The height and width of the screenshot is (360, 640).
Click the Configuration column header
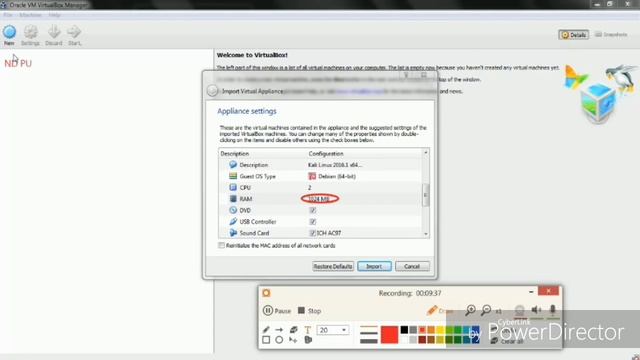(x=326, y=153)
